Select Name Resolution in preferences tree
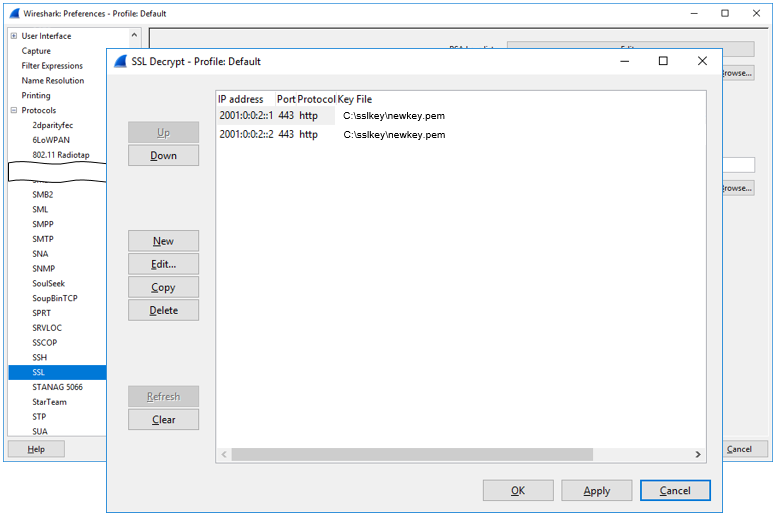The height and width of the screenshot is (517, 777). click(53, 80)
